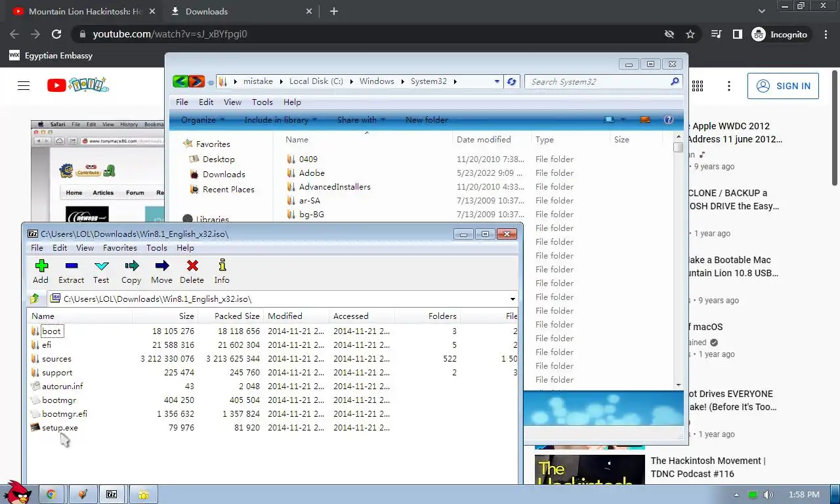840x504 pixels.
Task: Select setup.exe in the archive list
Action: point(60,428)
